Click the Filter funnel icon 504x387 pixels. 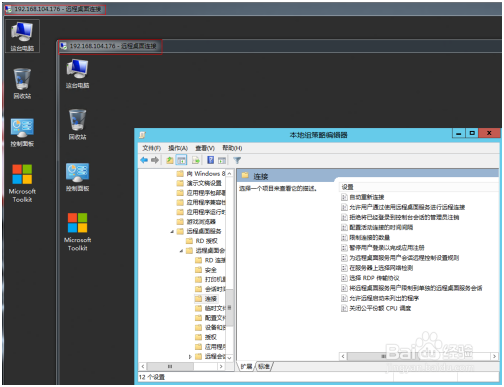(237, 160)
